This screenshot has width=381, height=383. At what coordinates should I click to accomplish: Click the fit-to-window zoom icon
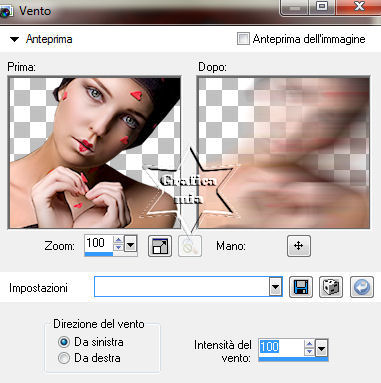click(160, 246)
